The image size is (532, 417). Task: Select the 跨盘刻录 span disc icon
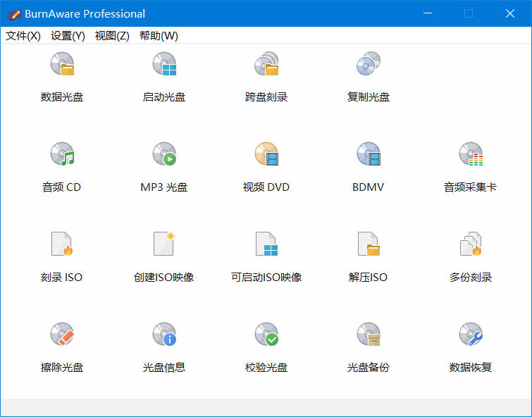coord(266,64)
